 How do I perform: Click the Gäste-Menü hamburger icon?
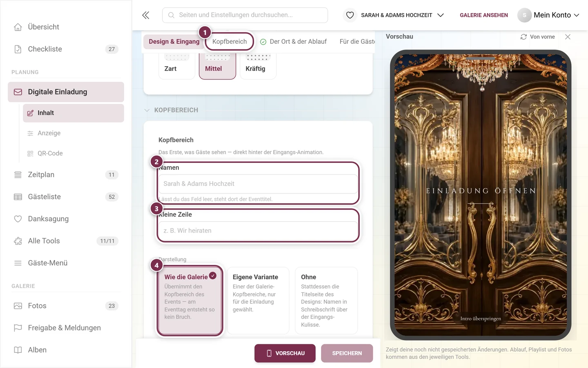click(x=18, y=263)
